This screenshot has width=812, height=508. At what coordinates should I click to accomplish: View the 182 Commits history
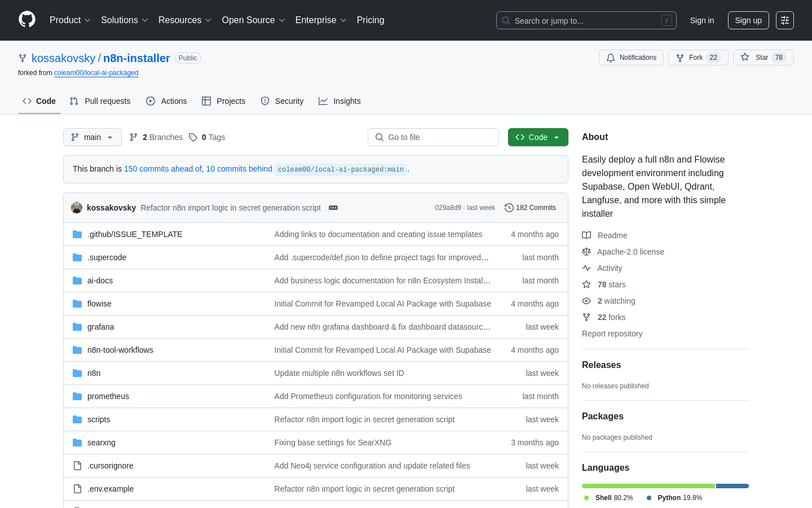click(531, 208)
